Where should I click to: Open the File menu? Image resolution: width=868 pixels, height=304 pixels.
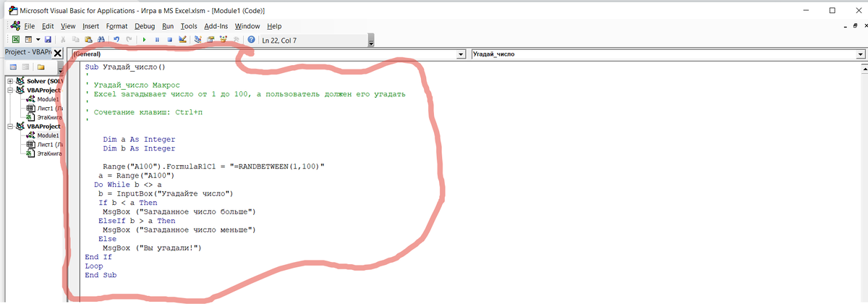point(30,25)
